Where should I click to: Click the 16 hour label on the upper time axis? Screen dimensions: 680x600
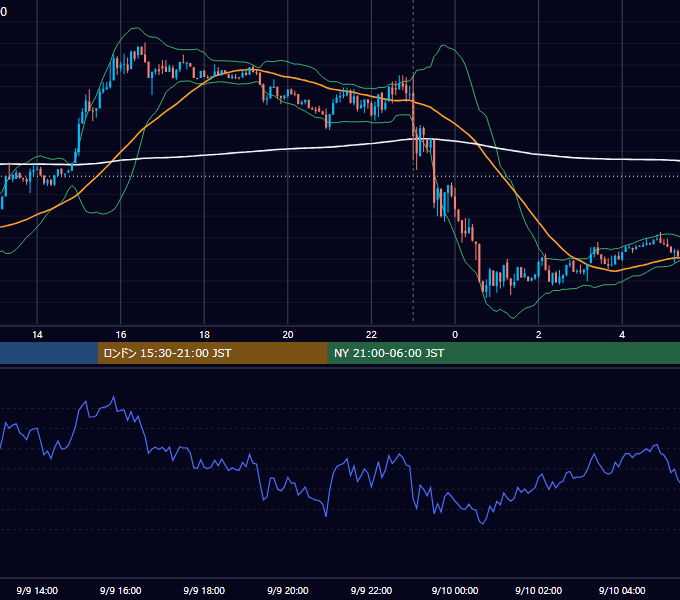coord(121,335)
